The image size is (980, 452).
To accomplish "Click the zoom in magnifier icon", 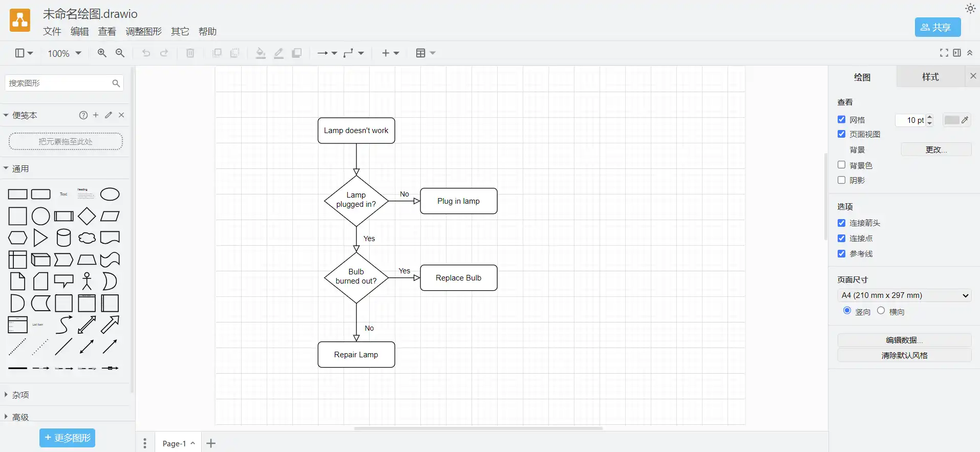I will 102,53.
